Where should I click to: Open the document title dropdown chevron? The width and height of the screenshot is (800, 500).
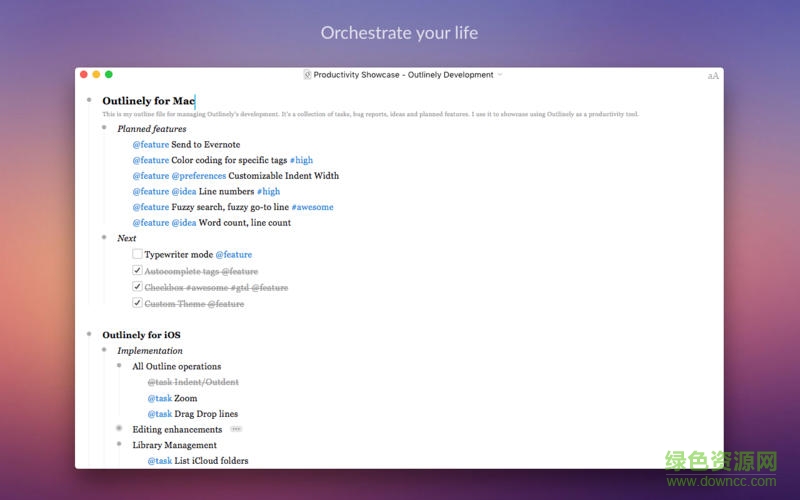coord(500,75)
